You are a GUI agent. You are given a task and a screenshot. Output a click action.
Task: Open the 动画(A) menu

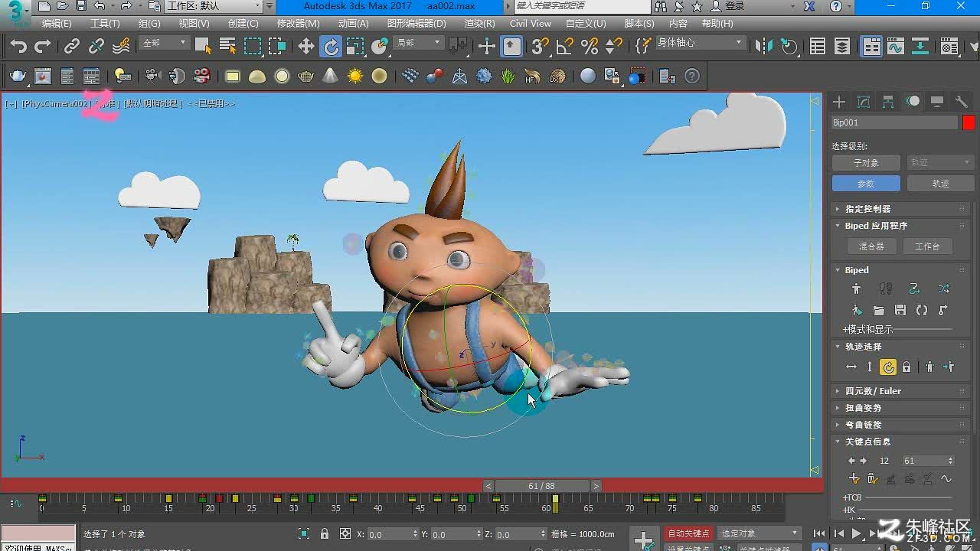point(354,24)
